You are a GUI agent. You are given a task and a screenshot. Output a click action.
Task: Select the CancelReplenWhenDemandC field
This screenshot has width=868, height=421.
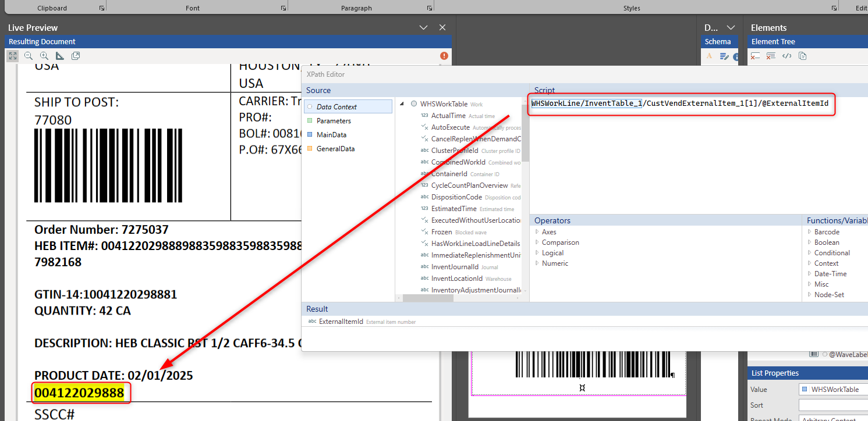pyautogui.click(x=476, y=139)
